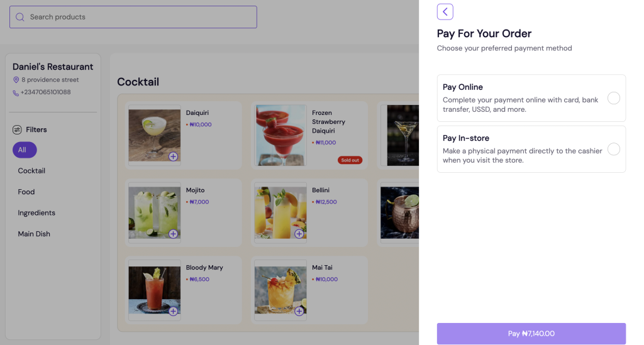644x345 pixels.
Task: Add Mojito using its plus icon
Action: (x=173, y=234)
